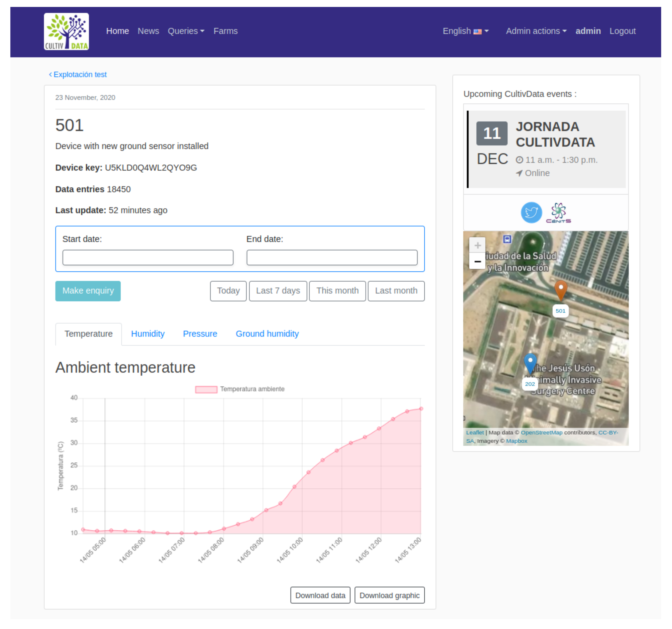
Task: Select the Today quick range
Action: pos(228,291)
